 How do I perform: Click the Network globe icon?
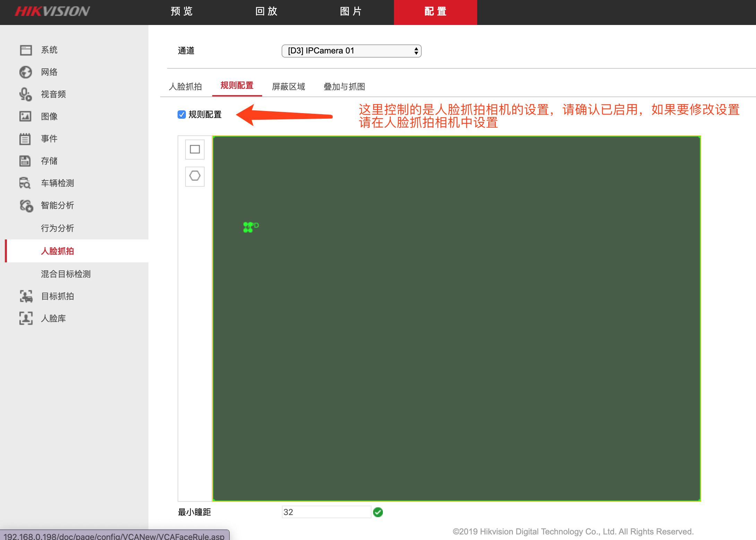pos(26,72)
